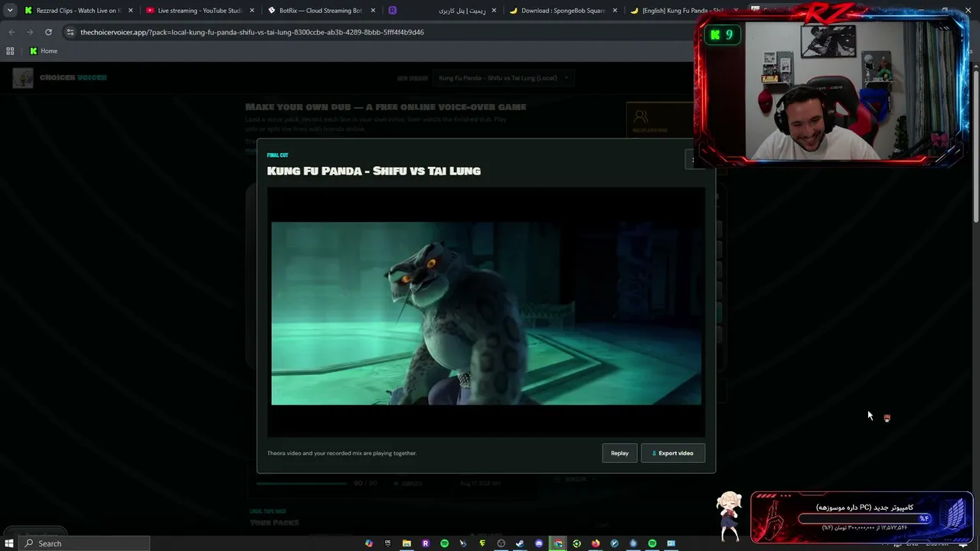Viewport: 980px width, 551px height.
Task: Click the browser back arrow
Action: (x=11, y=32)
